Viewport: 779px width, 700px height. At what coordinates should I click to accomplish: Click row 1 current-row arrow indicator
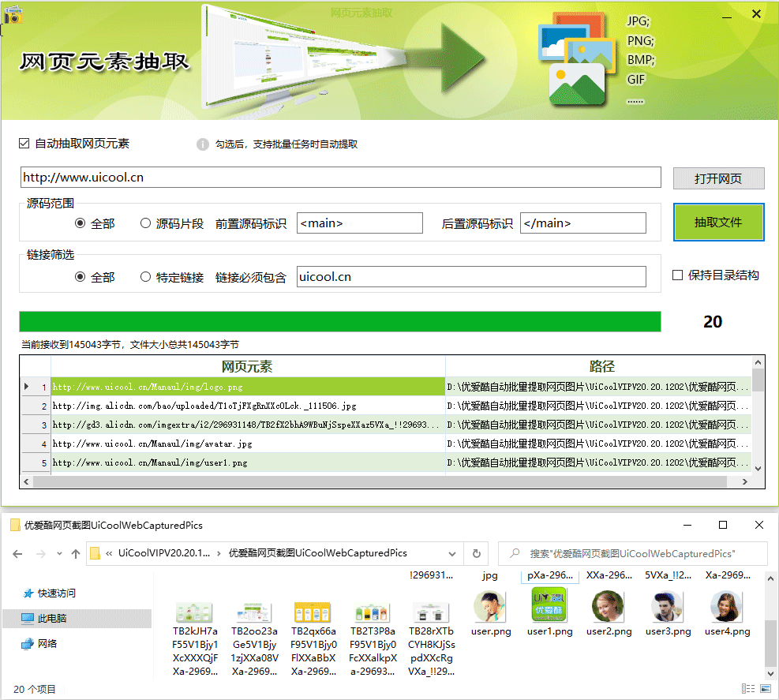26,387
